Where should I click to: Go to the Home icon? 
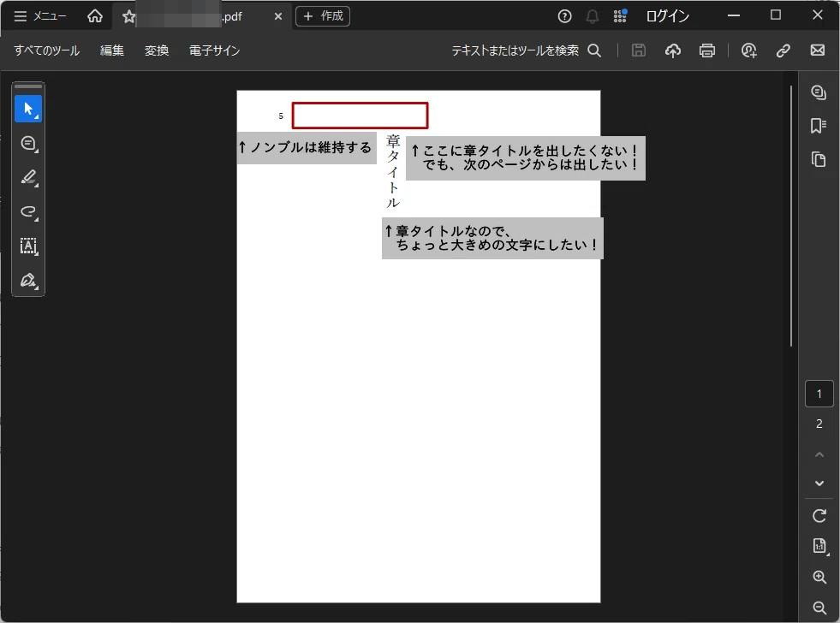[x=95, y=16]
